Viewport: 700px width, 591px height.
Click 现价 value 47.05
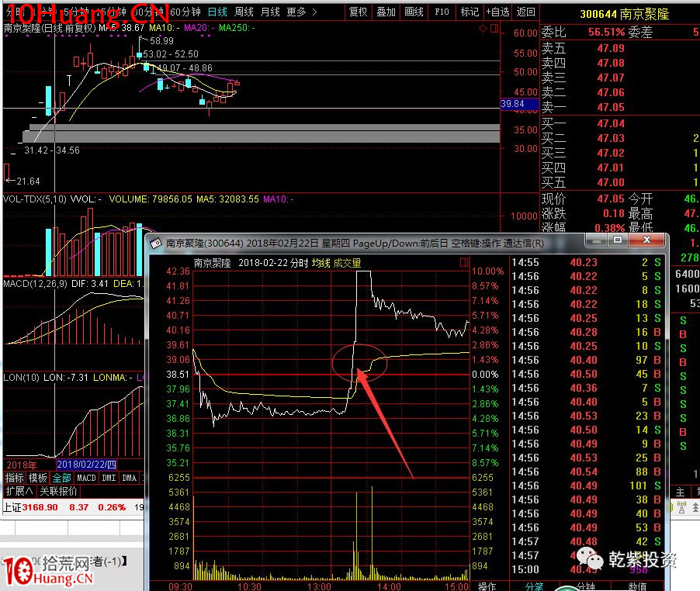click(x=611, y=199)
